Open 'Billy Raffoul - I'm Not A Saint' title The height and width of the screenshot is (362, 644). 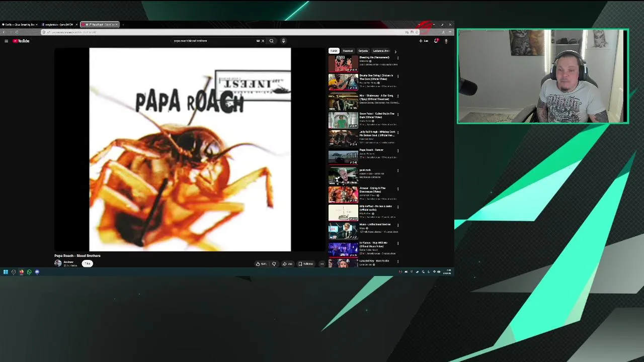[x=376, y=208]
